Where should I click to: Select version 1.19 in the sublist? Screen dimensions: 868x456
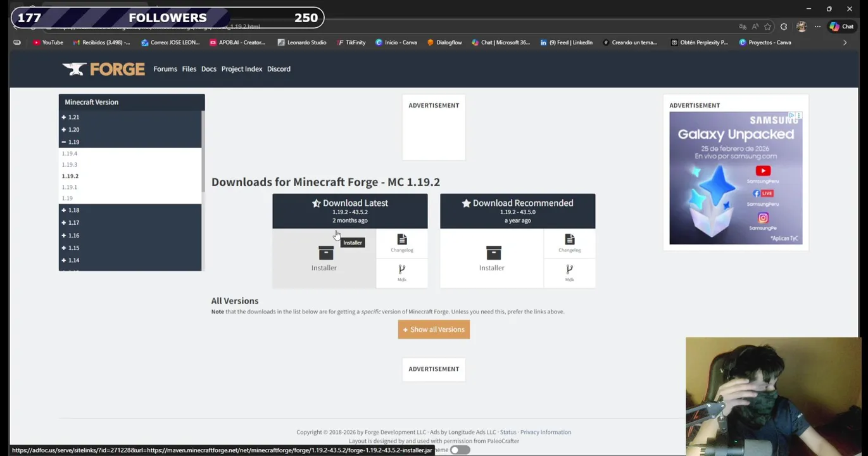click(67, 198)
